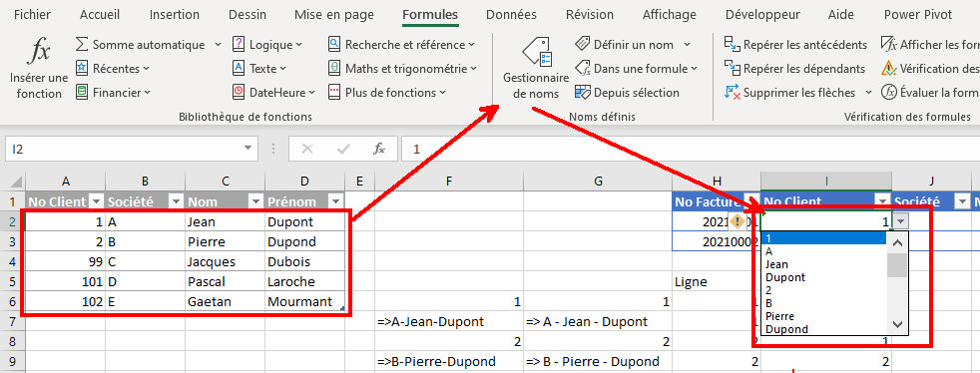Select row 5 header
This screenshot has width=980, height=373.
coord(13,281)
